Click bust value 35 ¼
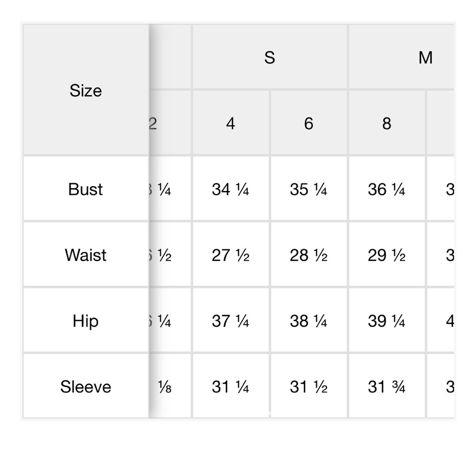The height and width of the screenshot is (476, 476). pos(308,189)
